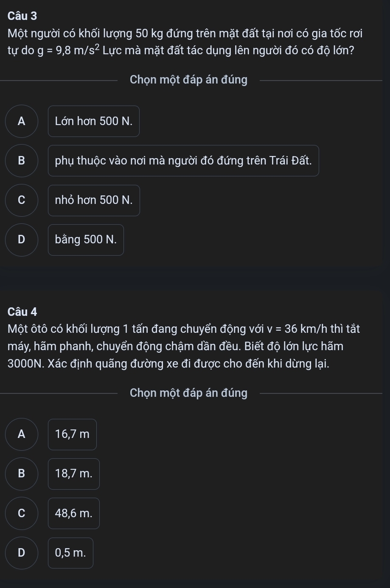Click the "16,7 m" answer box

pos(72,434)
